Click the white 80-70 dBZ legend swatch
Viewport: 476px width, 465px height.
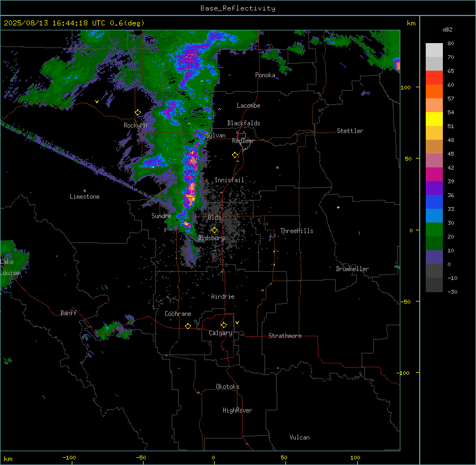(434, 50)
